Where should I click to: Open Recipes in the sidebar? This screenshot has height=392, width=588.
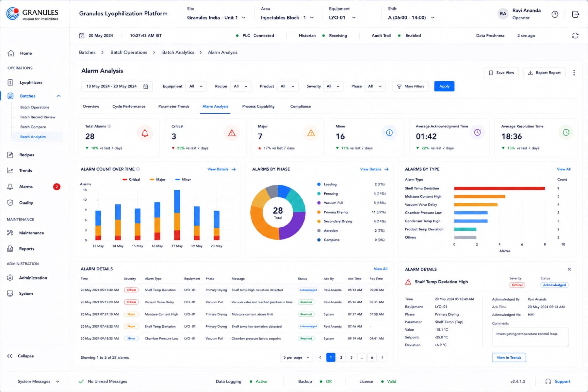coord(26,155)
